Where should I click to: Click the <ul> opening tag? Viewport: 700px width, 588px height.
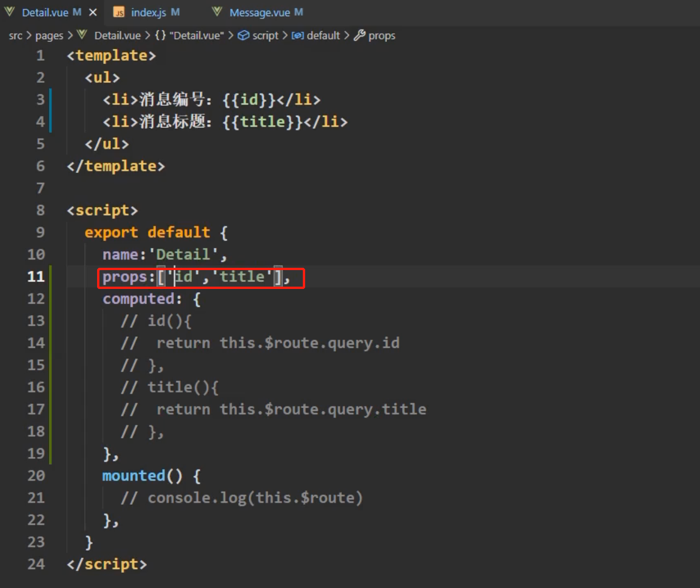[102, 78]
